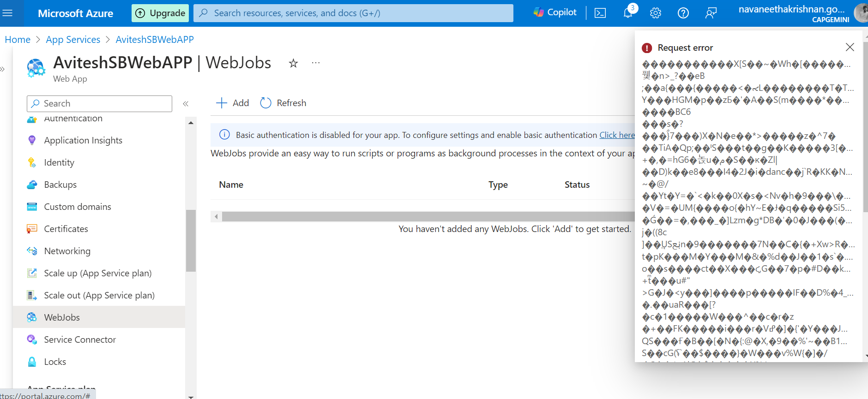
Task: Click the Web App resource icon
Action: click(36, 68)
